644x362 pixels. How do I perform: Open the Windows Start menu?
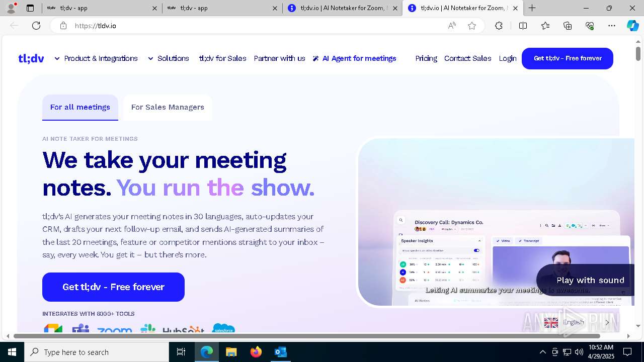pyautogui.click(x=12, y=352)
